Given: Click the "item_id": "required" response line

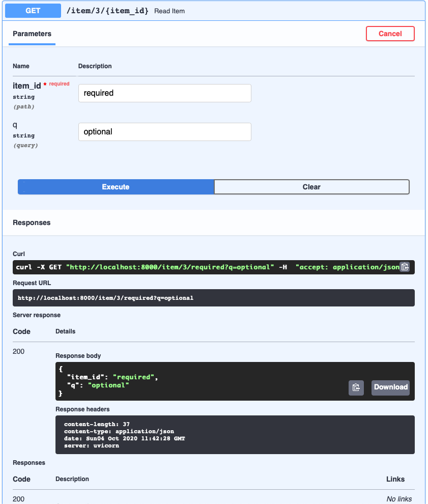Looking at the screenshot, I should [x=112, y=377].
